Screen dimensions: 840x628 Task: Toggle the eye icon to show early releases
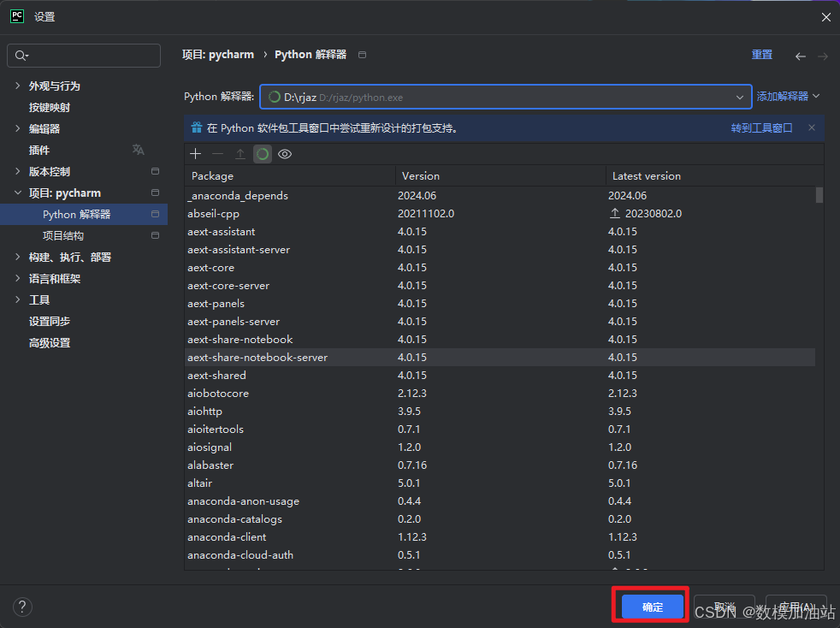[285, 154]
